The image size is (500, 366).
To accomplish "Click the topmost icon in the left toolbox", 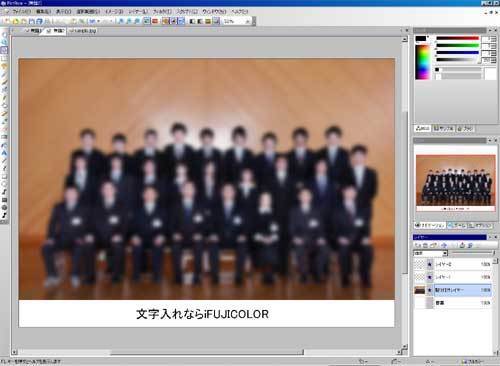I will click(x=4, y=35).
